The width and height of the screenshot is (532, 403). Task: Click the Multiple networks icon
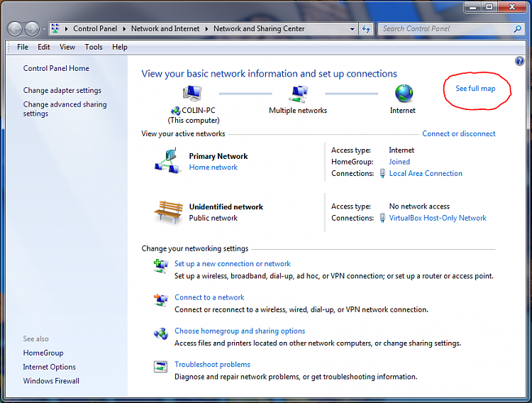point(299,94)
